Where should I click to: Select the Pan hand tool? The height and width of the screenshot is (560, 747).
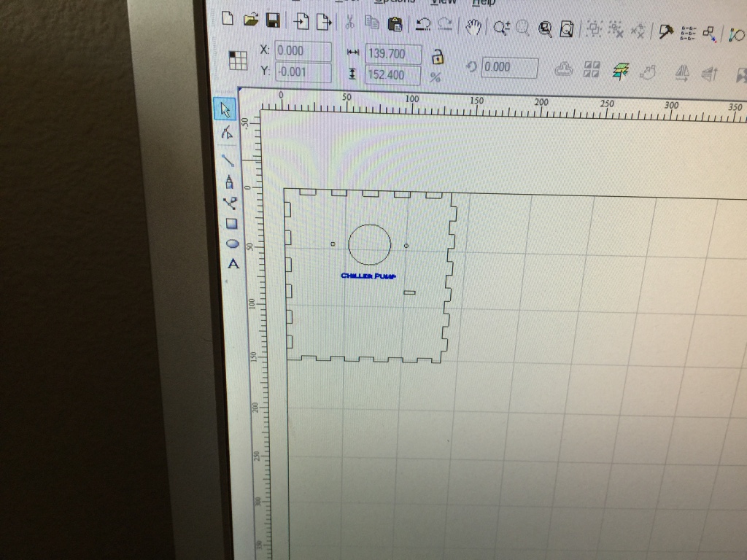coord(473,27)
